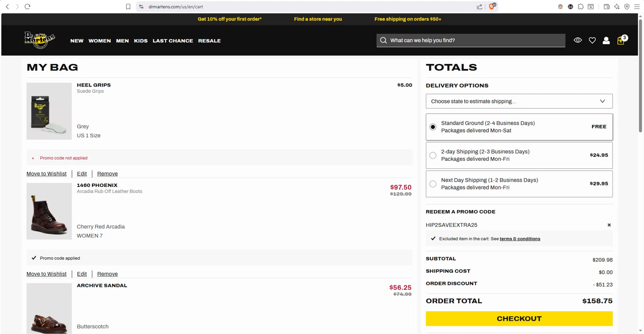Open the RESALE menu
The height and width of the screenshot is (334, 644).
tap(210, 41)
